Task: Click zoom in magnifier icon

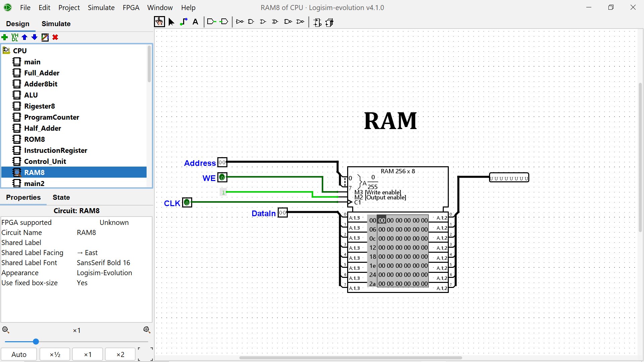Action: click(147, 330)
